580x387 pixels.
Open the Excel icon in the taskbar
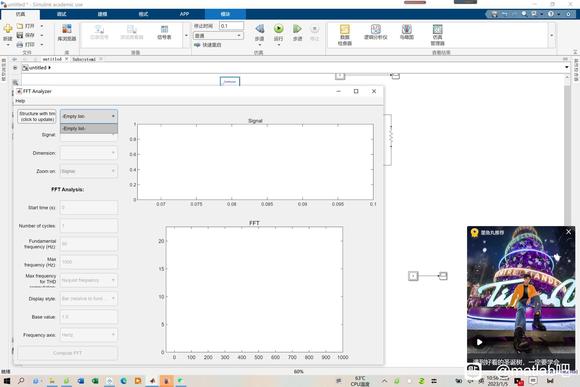pyautogui.click(x=95, y=381)
